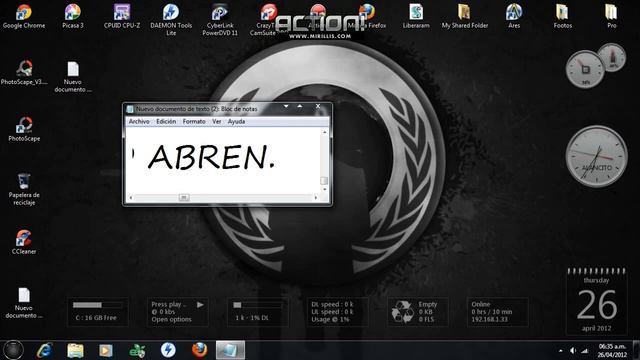
Task: Click the Notepad scroll up arrow
Action: [324, 132]
